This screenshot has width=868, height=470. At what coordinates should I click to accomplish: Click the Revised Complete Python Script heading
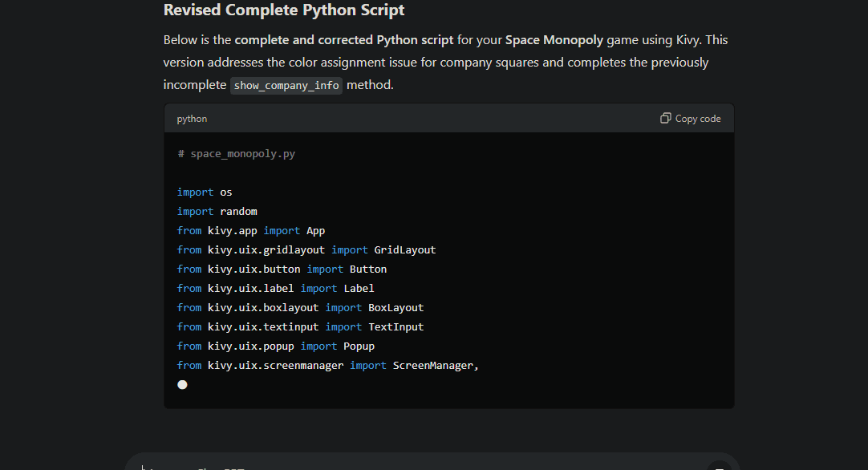(x=284, y=10)
